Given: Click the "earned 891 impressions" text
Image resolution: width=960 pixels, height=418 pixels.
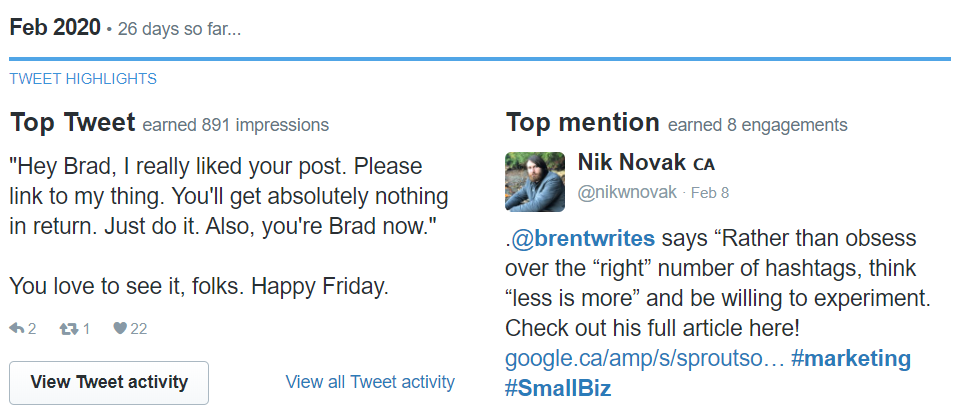Looking at the screenshot, I should (236, 126).
